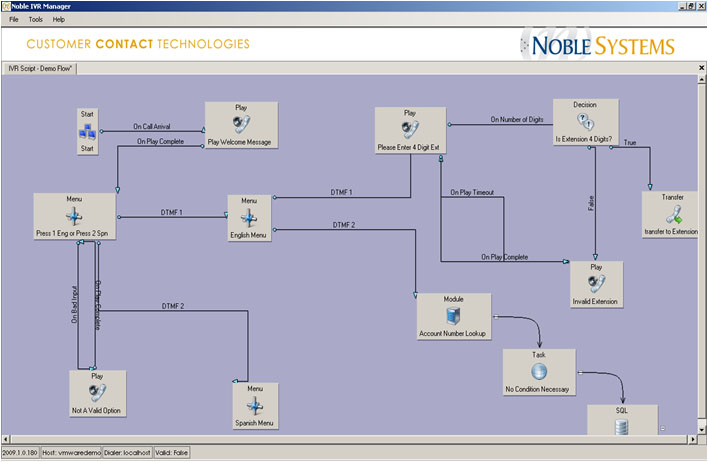Click the On Play Timeout connection label
The image size is (708, 462).
point(472,192)
